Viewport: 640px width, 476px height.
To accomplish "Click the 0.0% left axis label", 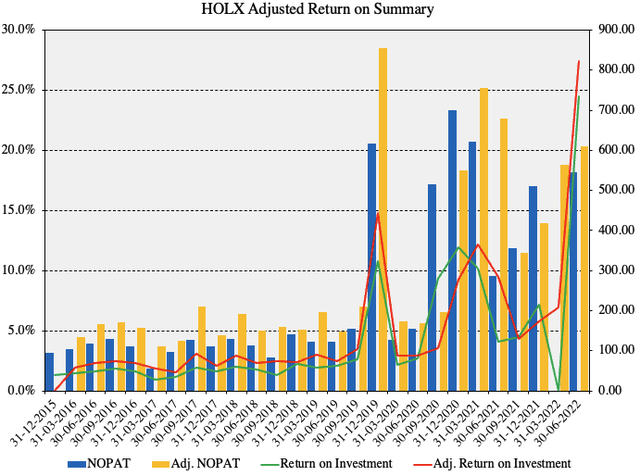I will tap(21, 391).
